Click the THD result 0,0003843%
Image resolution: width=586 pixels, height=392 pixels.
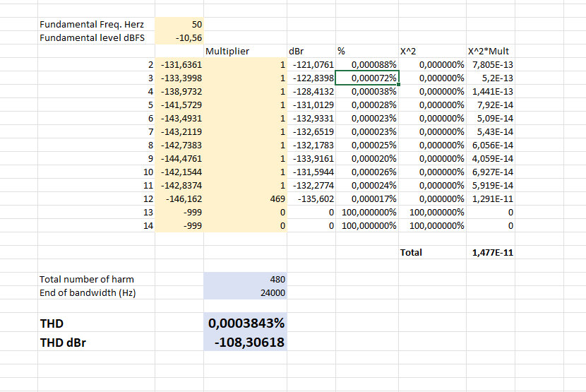(245, 322)
